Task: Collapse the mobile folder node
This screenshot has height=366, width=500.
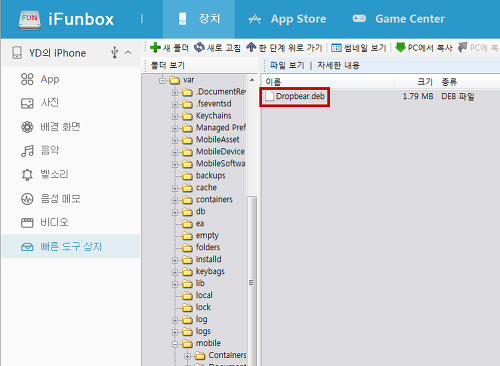Action: [x=175, y=344]
